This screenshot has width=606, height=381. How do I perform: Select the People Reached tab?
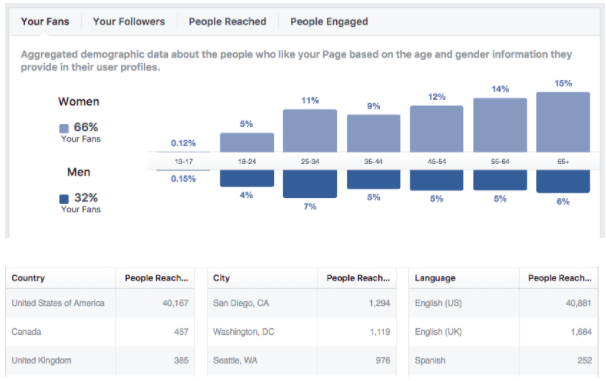(227, 21)
